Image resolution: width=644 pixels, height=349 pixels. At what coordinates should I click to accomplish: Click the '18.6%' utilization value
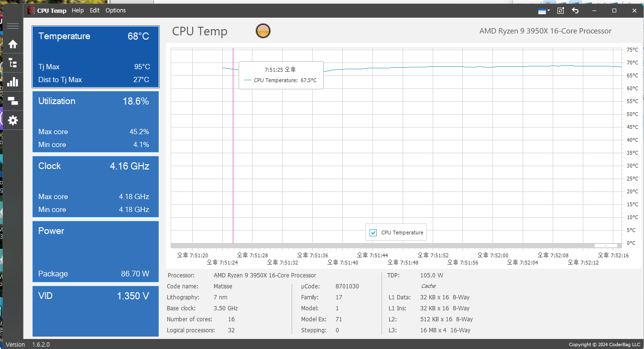pyautogui.click(x=136, y=101)
